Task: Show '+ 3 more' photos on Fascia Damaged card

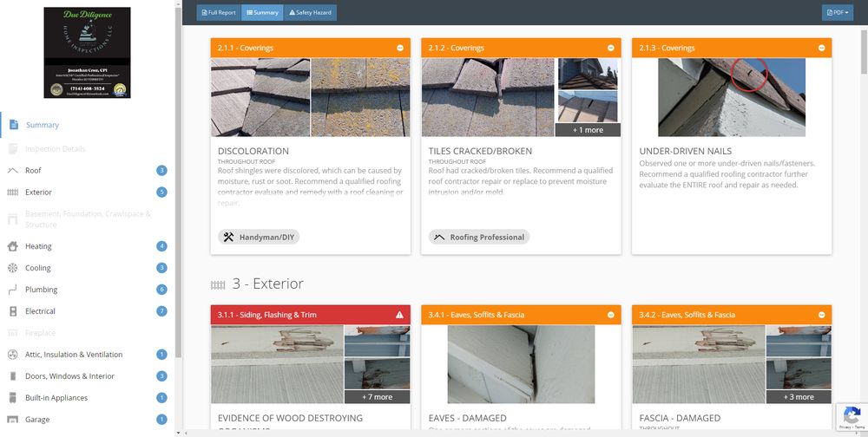Action: [x=799, y=396]
